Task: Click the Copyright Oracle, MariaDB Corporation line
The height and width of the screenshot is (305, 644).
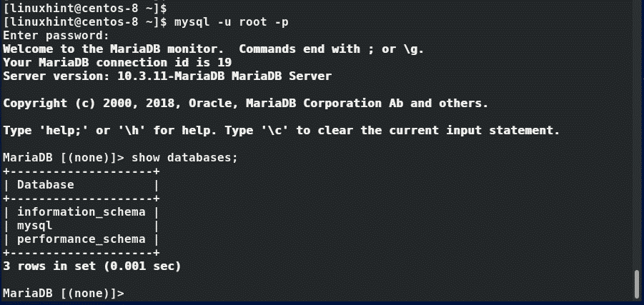Action: click(x=245, y=103)
